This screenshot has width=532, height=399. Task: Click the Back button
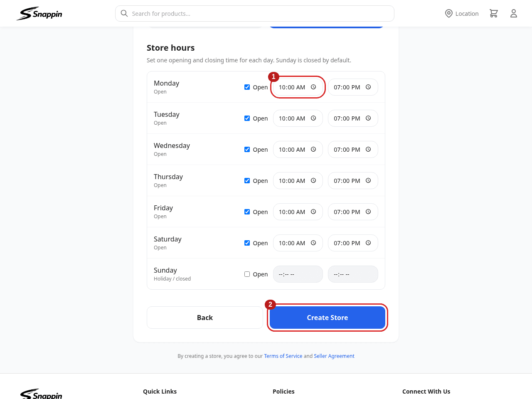point(205,318)
